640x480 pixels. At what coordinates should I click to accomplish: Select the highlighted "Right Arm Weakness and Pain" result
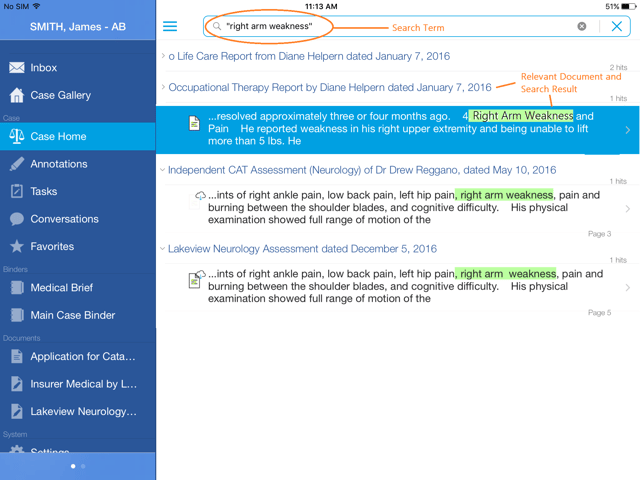click(398, 130)
